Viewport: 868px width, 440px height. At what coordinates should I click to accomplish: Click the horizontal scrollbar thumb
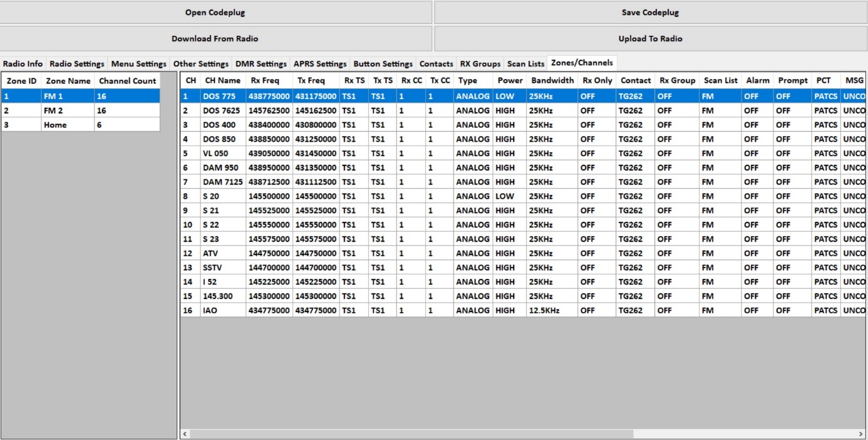(x=411, y=434)
